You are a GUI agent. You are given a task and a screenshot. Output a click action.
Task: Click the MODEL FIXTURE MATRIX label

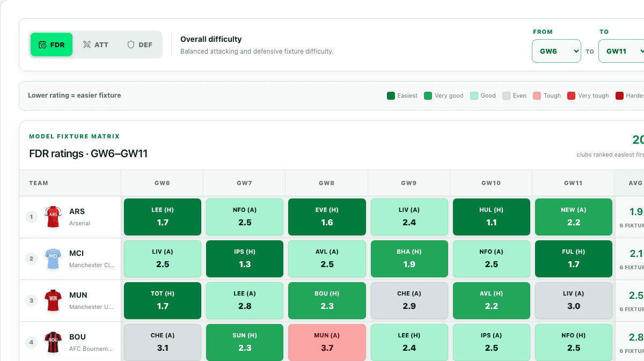pyautogui.click(x=75, y=137)
